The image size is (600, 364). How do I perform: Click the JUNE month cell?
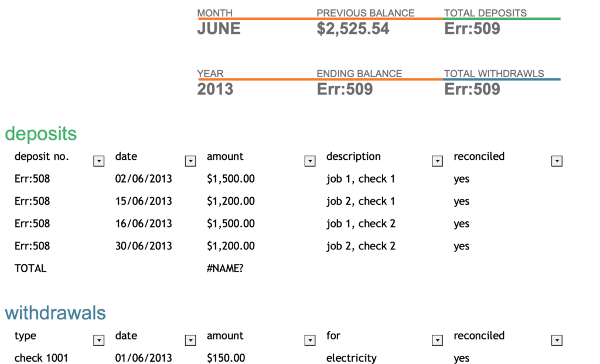tap(219, 28)
